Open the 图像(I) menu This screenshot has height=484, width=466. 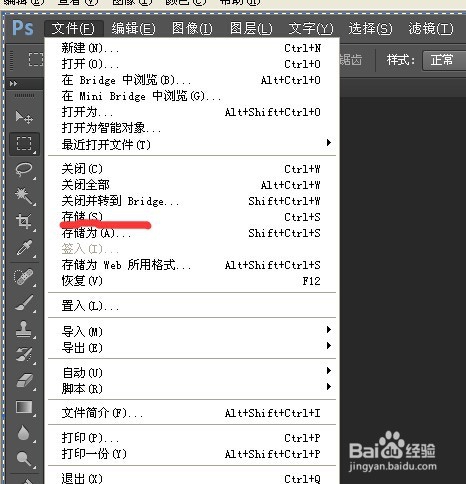click(x=192, y=28)
